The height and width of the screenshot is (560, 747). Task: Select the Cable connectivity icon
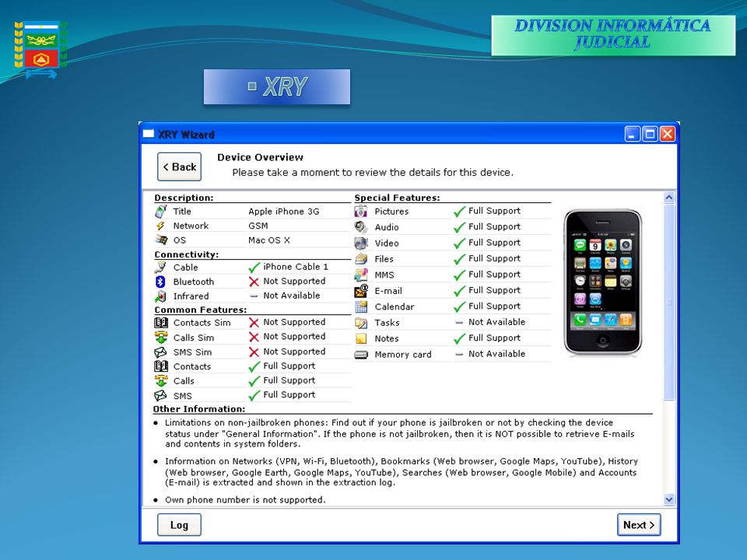(160, 267)
